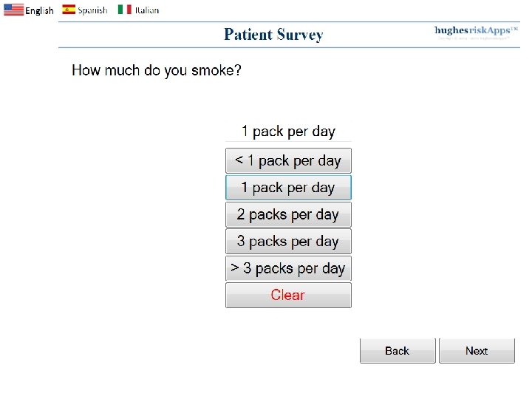Choose the highlighted "1 pack per day" button
Screen dimensions: 532x399
point(288,188)
